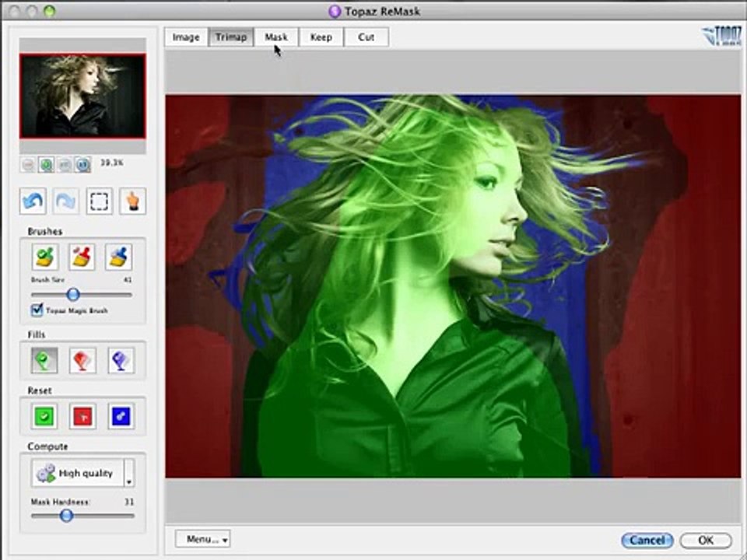Screen dimensions: 747x560
Task: Expand the High quality compute dropdown arrow
Action: [x=129, y=473]
